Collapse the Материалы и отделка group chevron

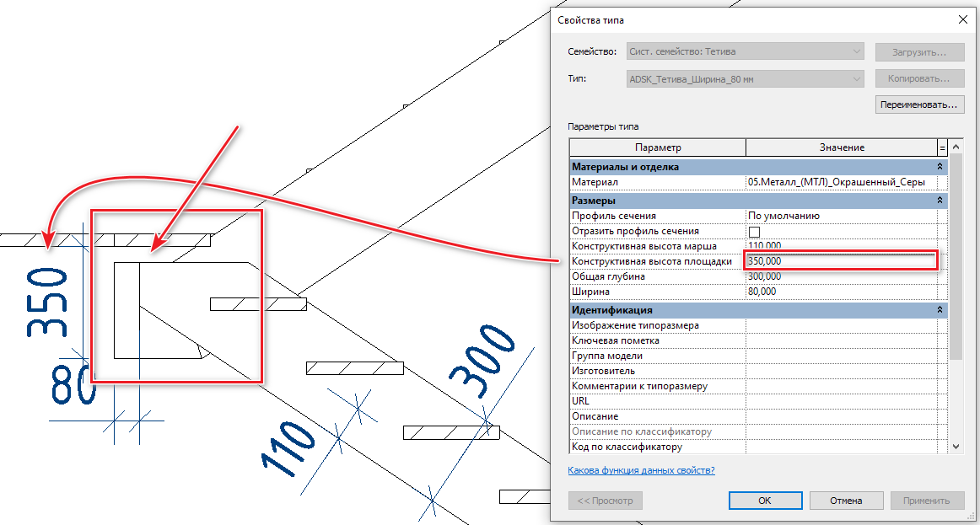tap(940, 167)
